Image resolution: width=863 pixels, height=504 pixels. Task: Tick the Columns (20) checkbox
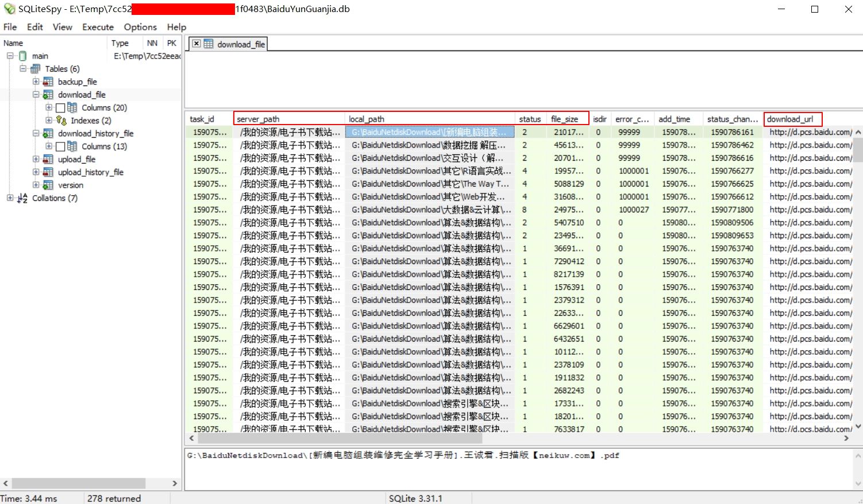pyautogui.click(x=60, y=108)
